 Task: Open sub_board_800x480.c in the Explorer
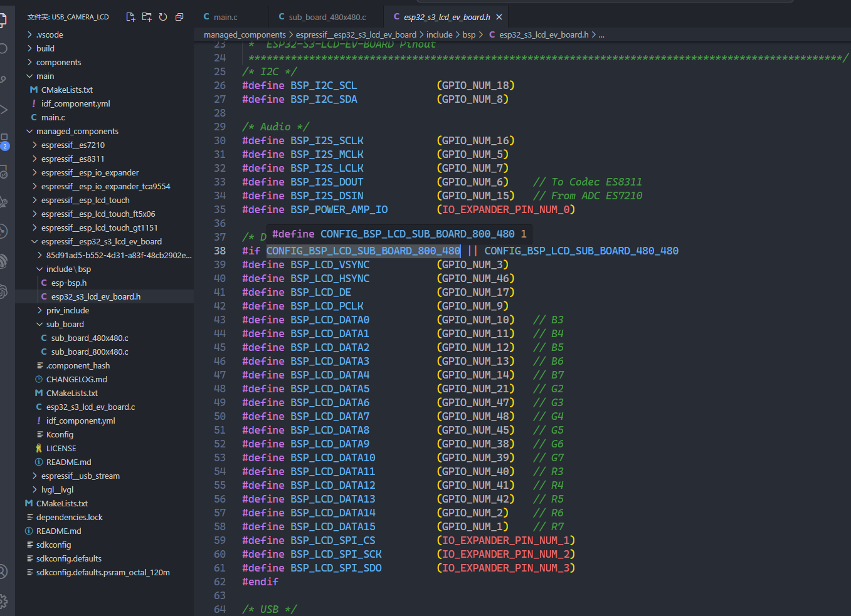click(x=90, y=352)
